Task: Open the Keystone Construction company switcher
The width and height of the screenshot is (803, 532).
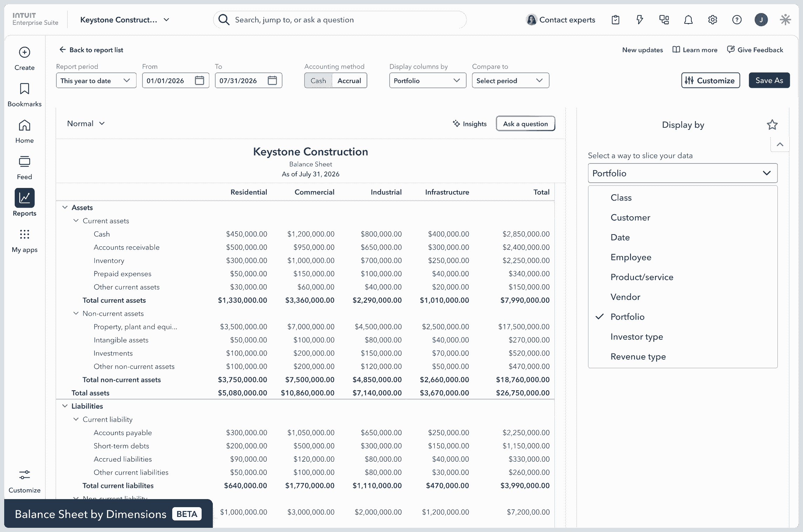Action: (125, 20)
